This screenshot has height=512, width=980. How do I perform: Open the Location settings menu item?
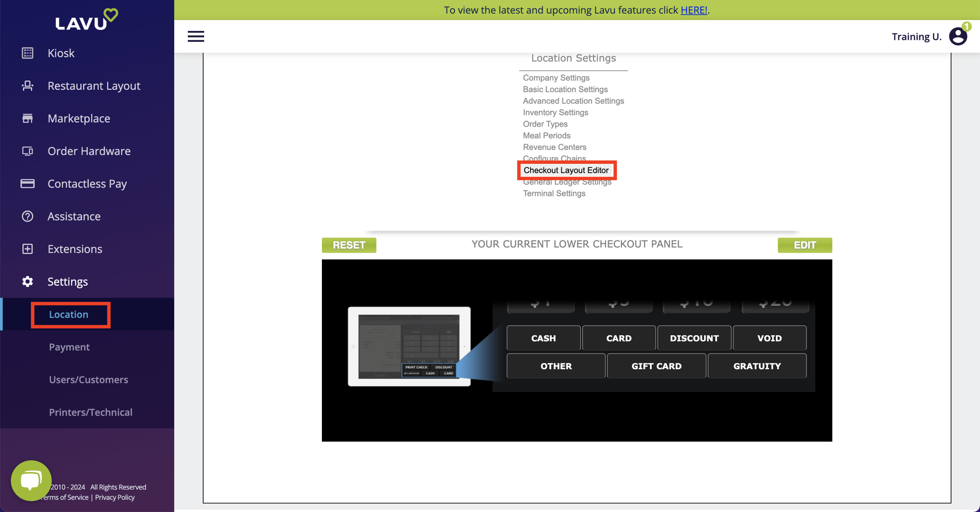(68, 314)
